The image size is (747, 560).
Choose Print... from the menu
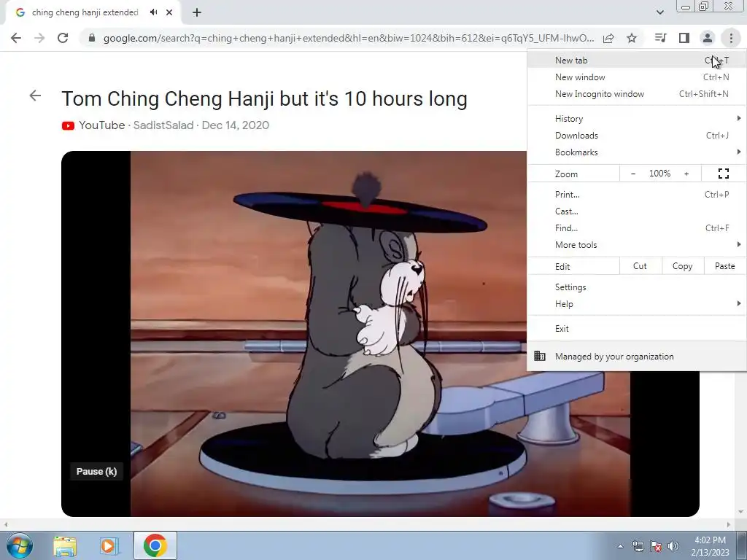636,194
